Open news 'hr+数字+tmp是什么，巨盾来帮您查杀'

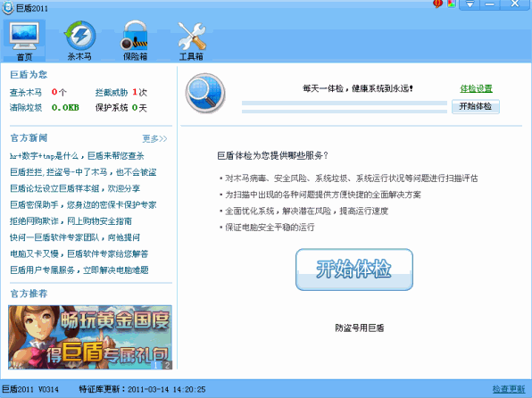77,156
